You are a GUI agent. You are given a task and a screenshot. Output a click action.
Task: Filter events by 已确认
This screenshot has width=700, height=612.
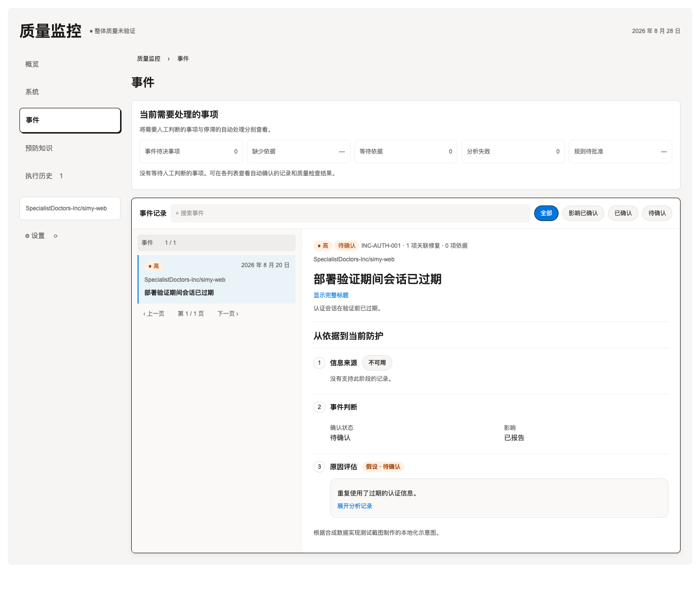(623, 213)
